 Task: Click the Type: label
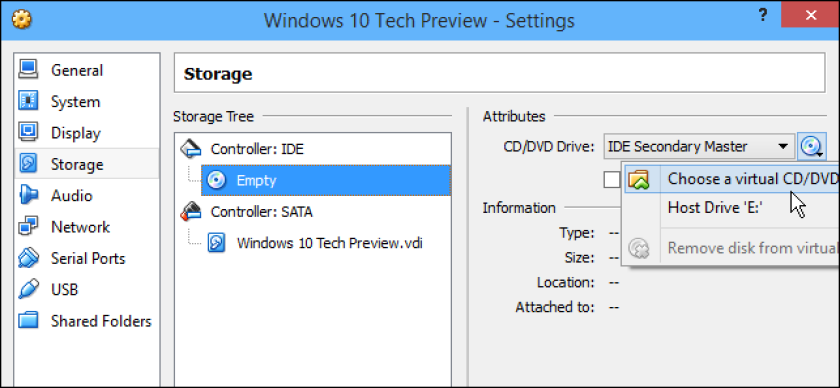pos(577,233)
